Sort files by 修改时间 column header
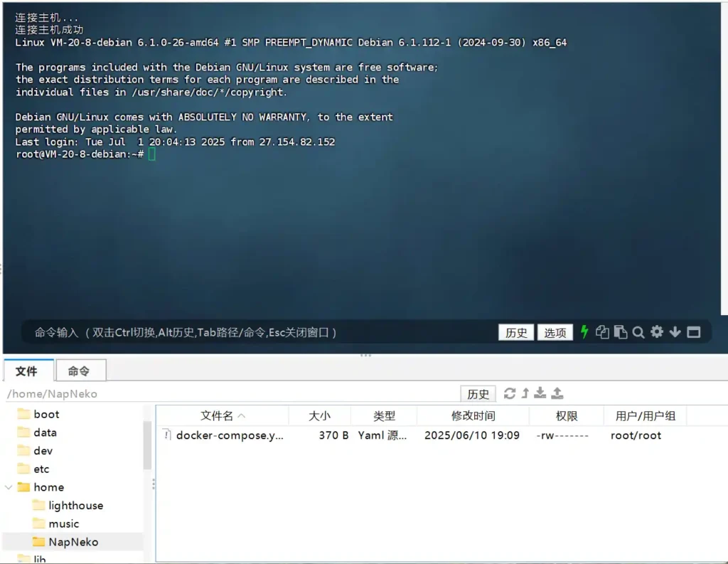The width and height of the screenshot is (728, 564). (473, 416)
